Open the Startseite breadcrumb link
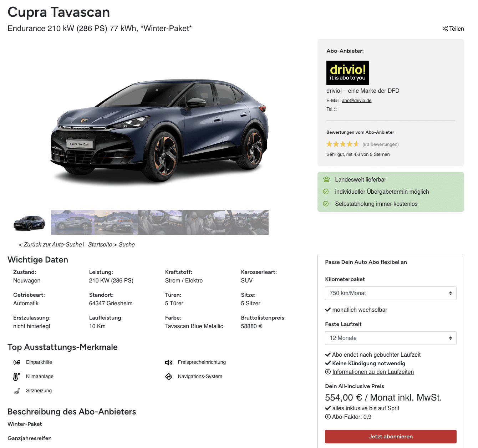This screenshot has height=448, width=478. click(100, 244)
